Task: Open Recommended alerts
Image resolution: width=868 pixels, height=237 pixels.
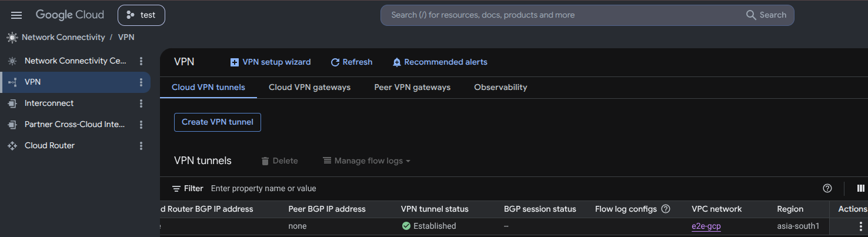Action: point(440,62)
